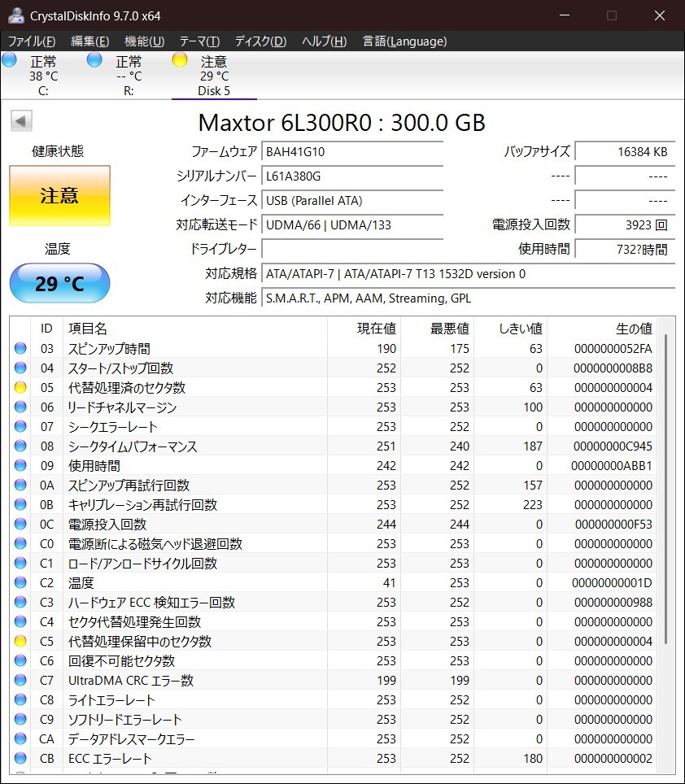Switch to the R: drive tab
Image resolution: width=685 pixels, height=784 pixels.
pos(129,76)
